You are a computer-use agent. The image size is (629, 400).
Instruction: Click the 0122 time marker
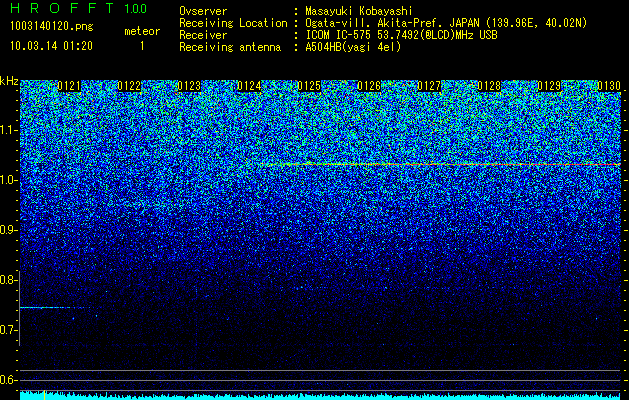point(129,86)
